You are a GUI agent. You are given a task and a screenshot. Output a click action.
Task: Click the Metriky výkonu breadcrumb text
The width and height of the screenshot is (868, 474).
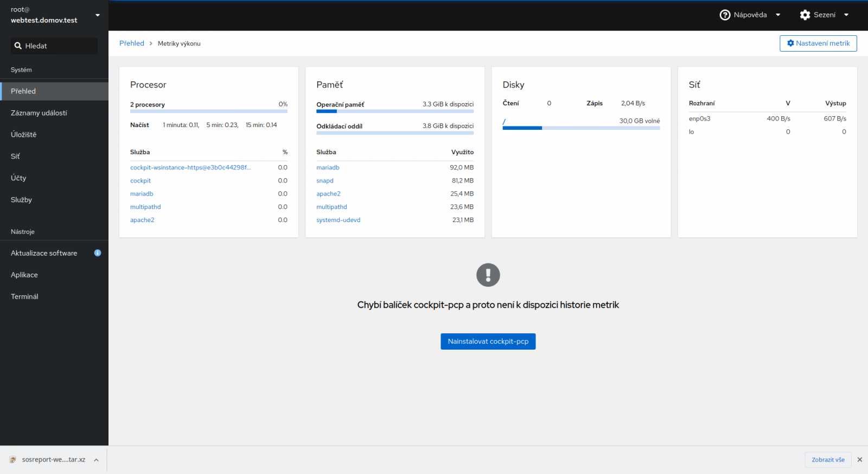click(179, 43)
